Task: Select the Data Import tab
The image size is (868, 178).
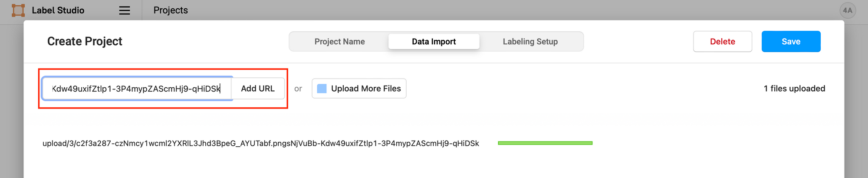Action: click(434, 42)
